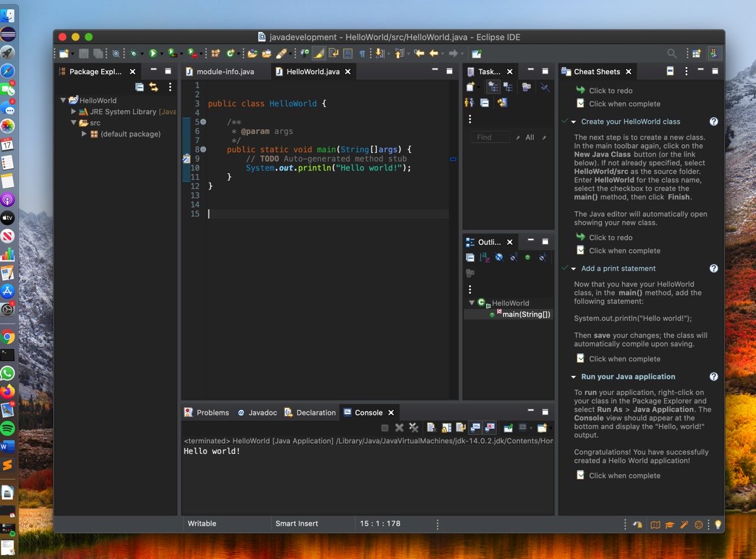Open Google Chrome from the dock
Viewport: 756px width, 559px height.
coord(8,337)
